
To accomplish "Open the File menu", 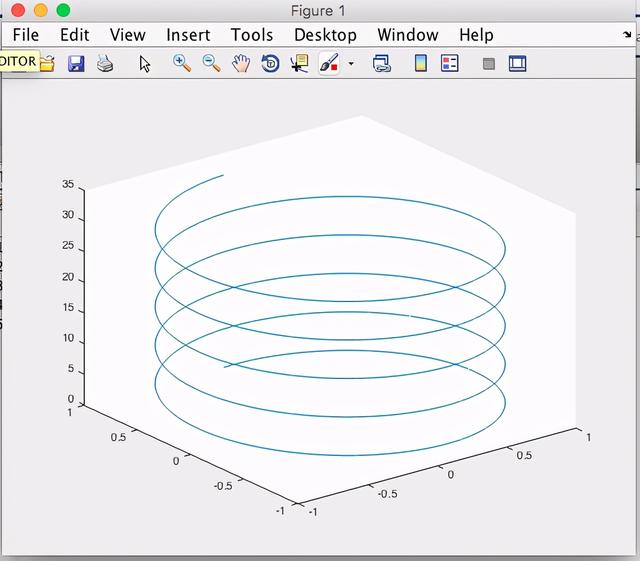I will [26, 35].
